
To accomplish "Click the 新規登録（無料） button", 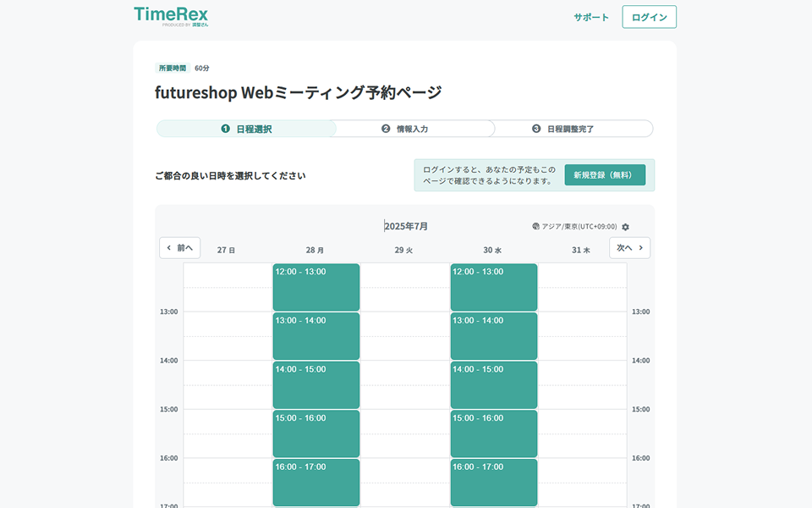I will tap(604, 175).
